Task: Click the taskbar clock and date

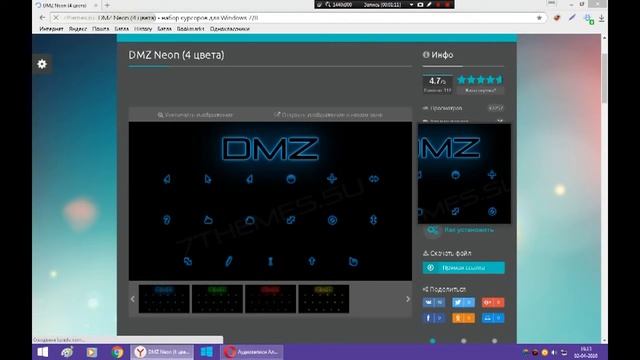Action: pos(586,352)
